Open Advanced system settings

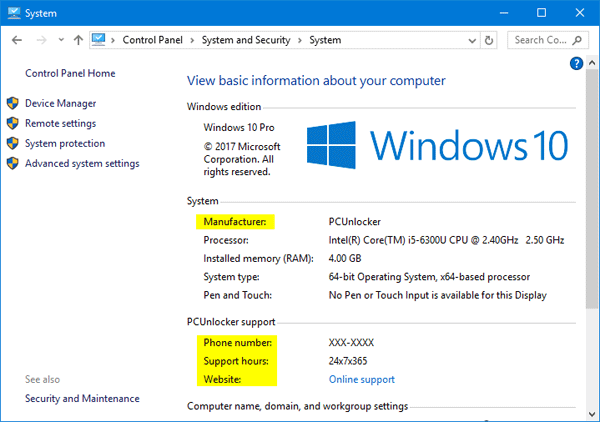pyautogui.click(x=82, y=163)
